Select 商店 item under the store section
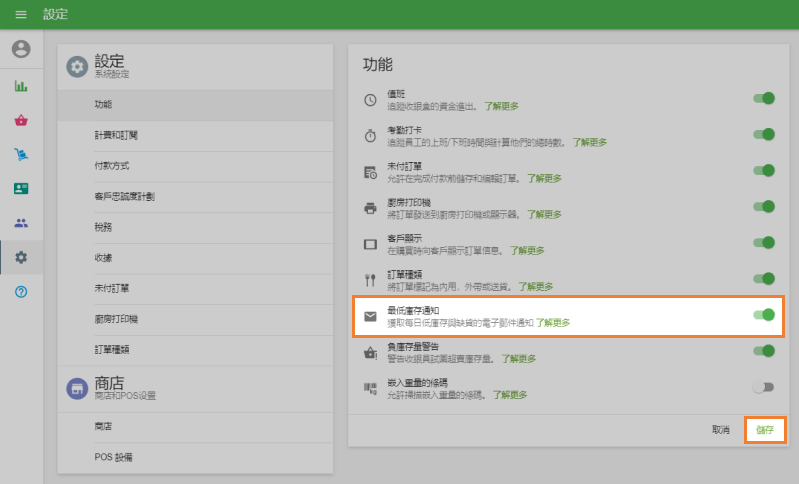Viewport: 799px width, 484px height. pyautogui.click(x=195, y=427)
